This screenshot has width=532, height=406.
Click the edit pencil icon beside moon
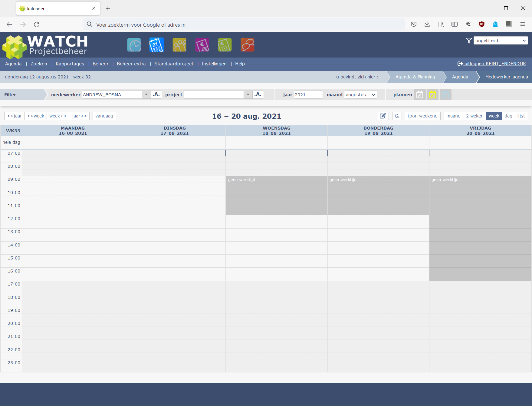pos(383,116)
